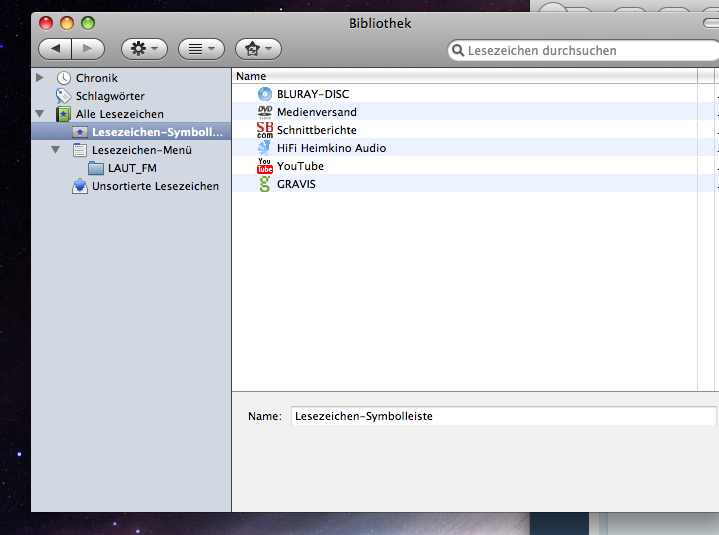Select the GRAVIS bookmark row

[465, 184]
